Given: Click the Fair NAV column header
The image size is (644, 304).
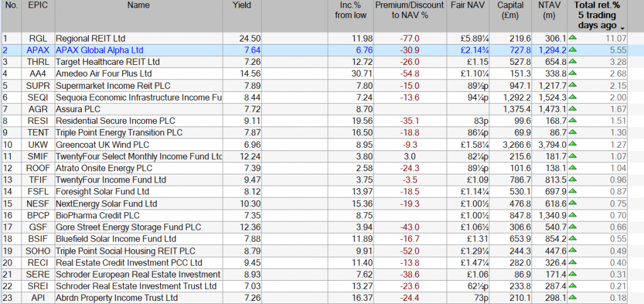Looking at the screenshot, I should [x=468, y=16].
